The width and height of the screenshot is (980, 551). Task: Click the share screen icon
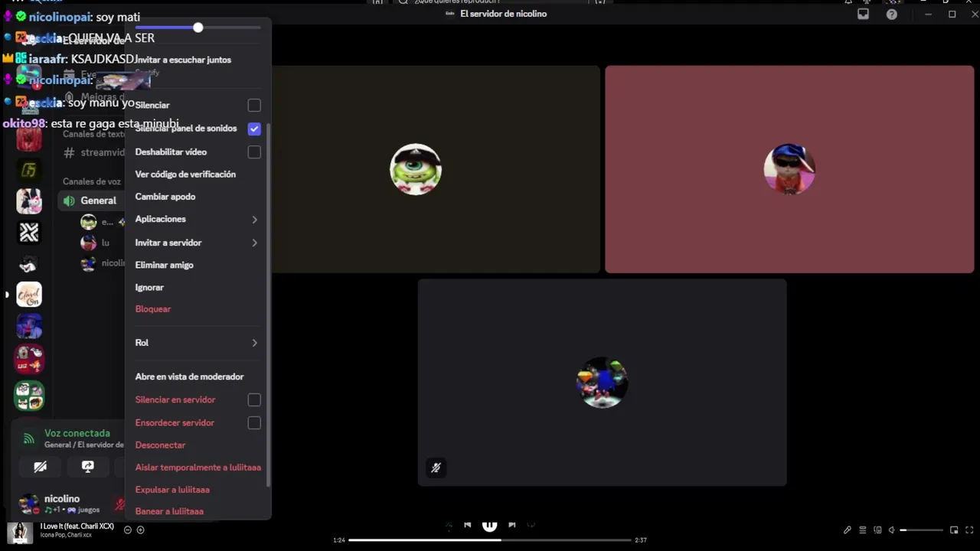[88, 467]
